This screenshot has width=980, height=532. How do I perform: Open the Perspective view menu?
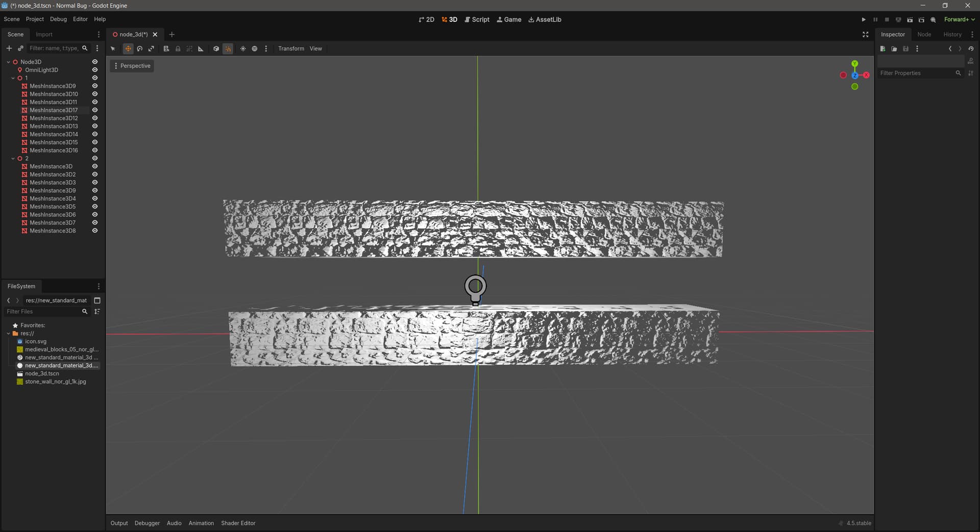point(132,66)
